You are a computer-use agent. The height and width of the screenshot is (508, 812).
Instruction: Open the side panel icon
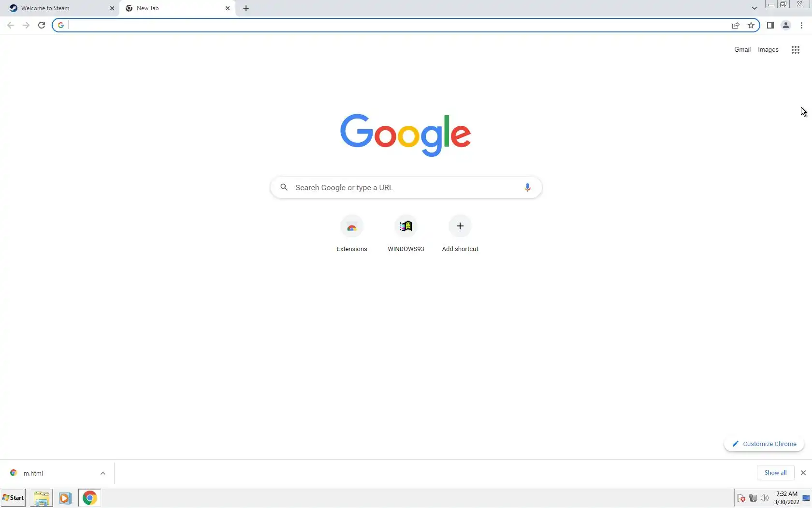[770, 25]
